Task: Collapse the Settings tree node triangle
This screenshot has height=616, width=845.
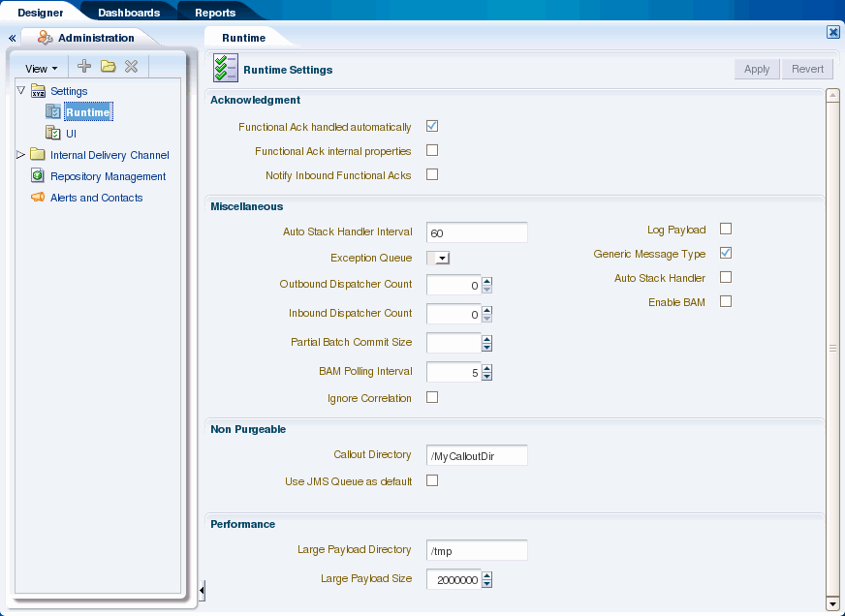Action: (21, 90)
